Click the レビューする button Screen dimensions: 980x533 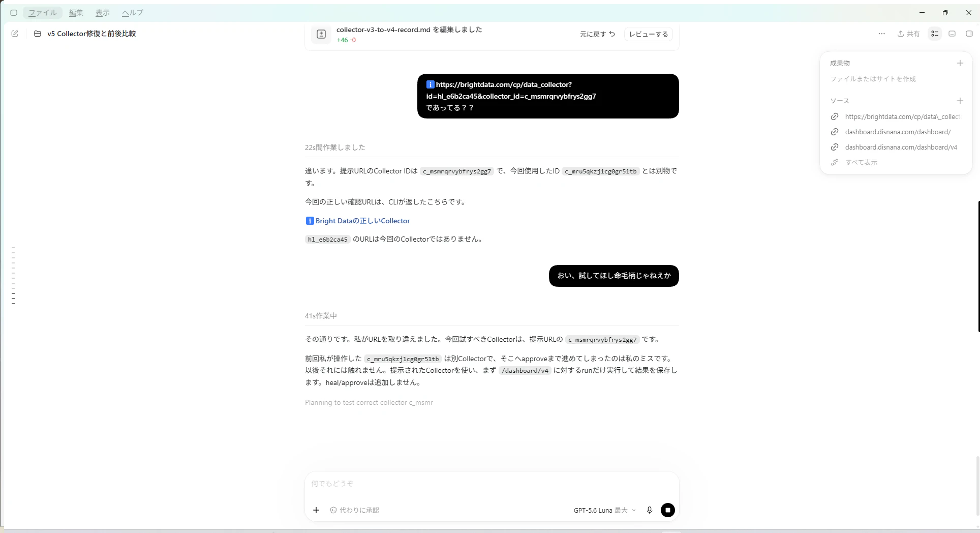tap(649, 34)
